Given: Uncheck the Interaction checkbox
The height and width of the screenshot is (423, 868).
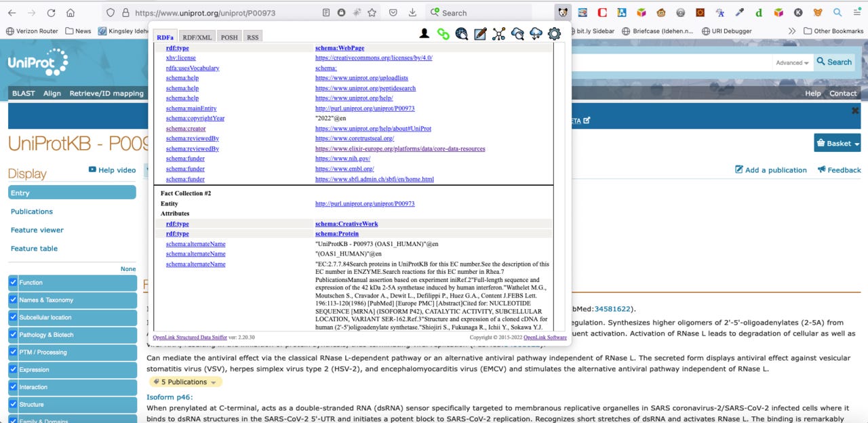Looking at the screenshot, I should (13, 387).
